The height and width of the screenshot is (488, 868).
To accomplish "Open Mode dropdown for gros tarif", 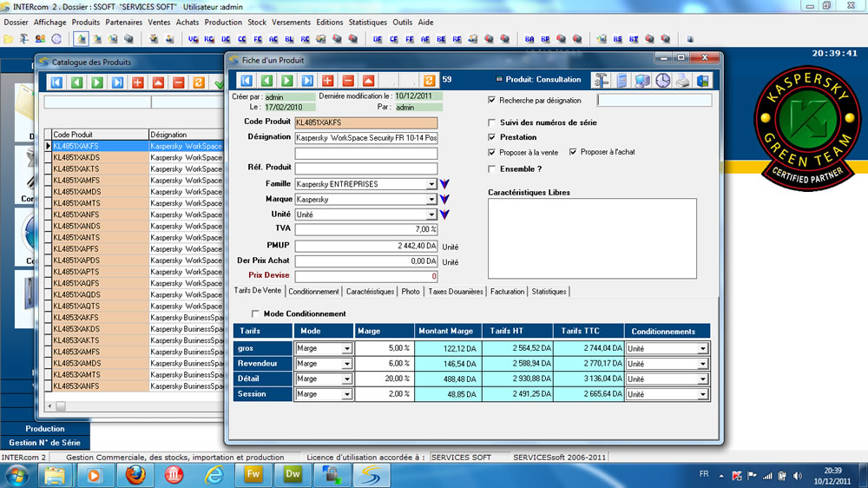I will click(346, 348).
